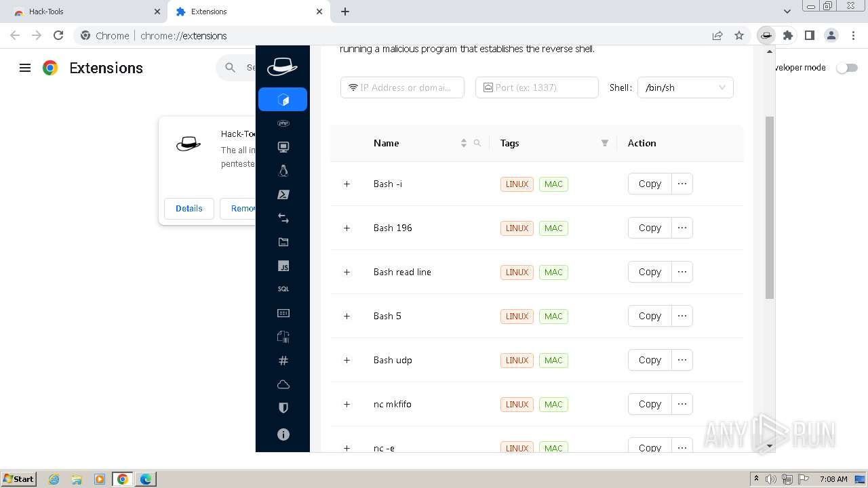The width and height of the screenshot is (868, 488).
Task: Open more options for Bash 196
Action: point(682,228)
